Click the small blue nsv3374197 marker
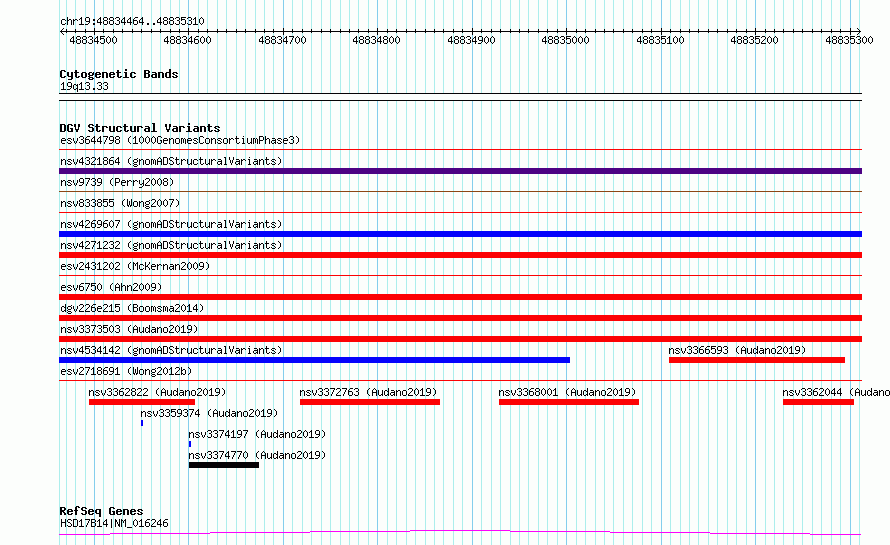890x545 pixels. pos(190,444)
